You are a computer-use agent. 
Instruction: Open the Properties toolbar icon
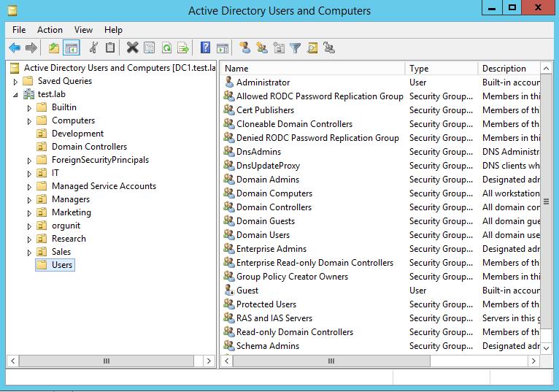tap(150, 47)
